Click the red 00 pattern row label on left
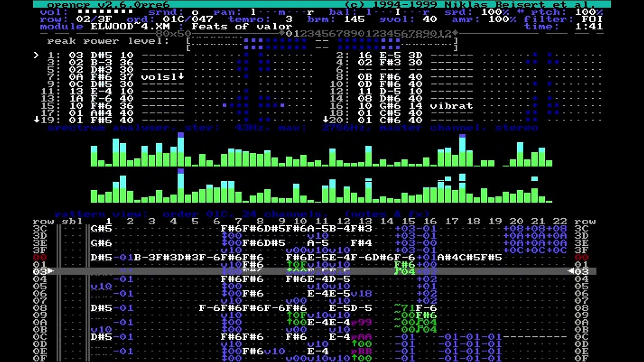 click(40, 257)
